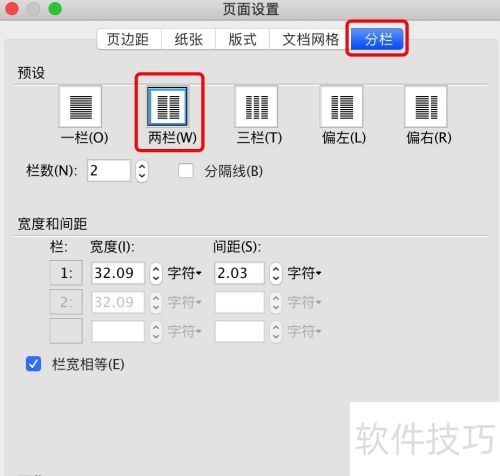Click the 栏数(N) number field
The width and height of the screenshot is (500, 476).
109,171
